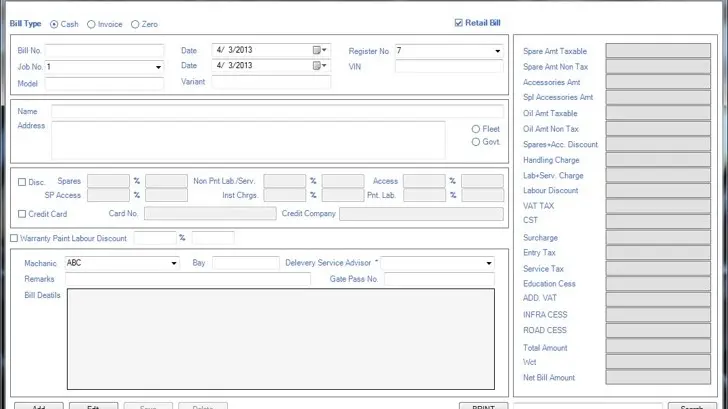Click the VIN input field
This screenshot has height=409, width=728.
(x=449, y=66)
